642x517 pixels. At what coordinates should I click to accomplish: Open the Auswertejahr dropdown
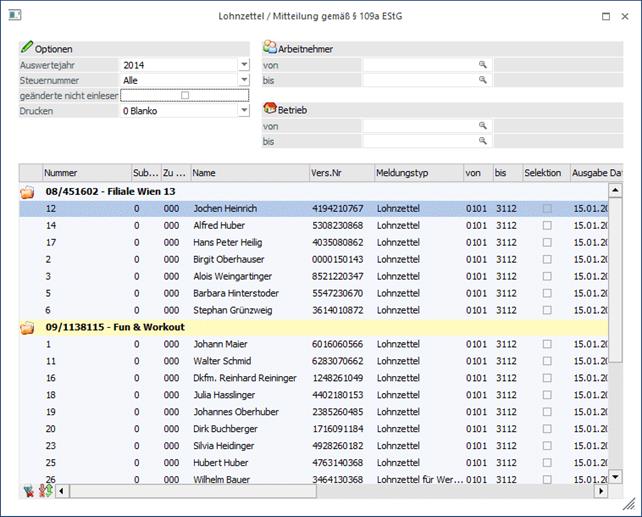pos(244,65)
